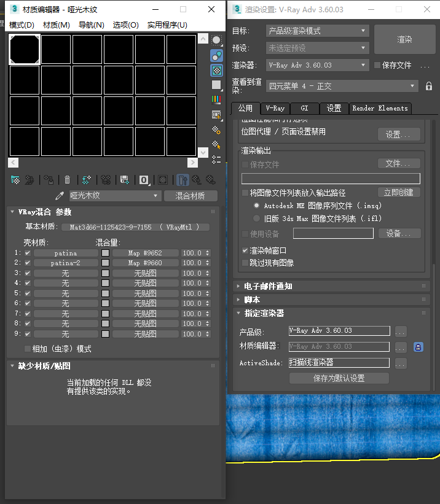This screenshot has height=504, width=440.
Task: Click the Make Preview icon
Action: coord(217,115)
